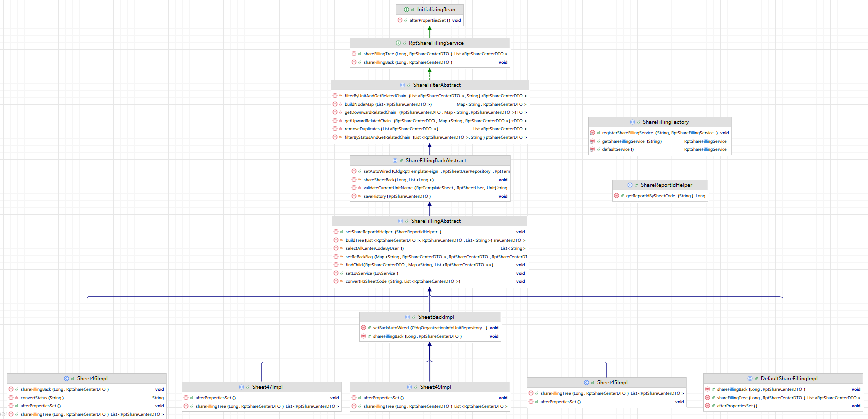Click the defaultService method in ShareFillingFactory
Image resolution: width=868 pixels, height=419 pixels.
click(618, 149)
